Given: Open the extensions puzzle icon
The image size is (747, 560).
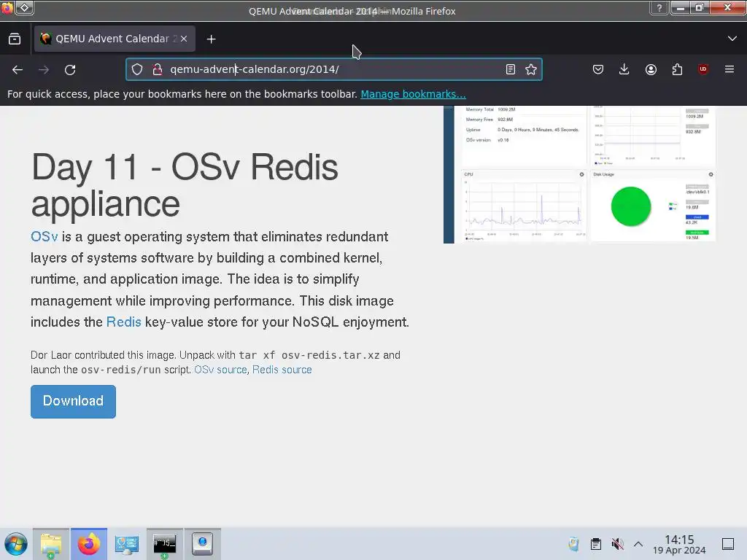Looking at the screenshot, I should (677, 69).
